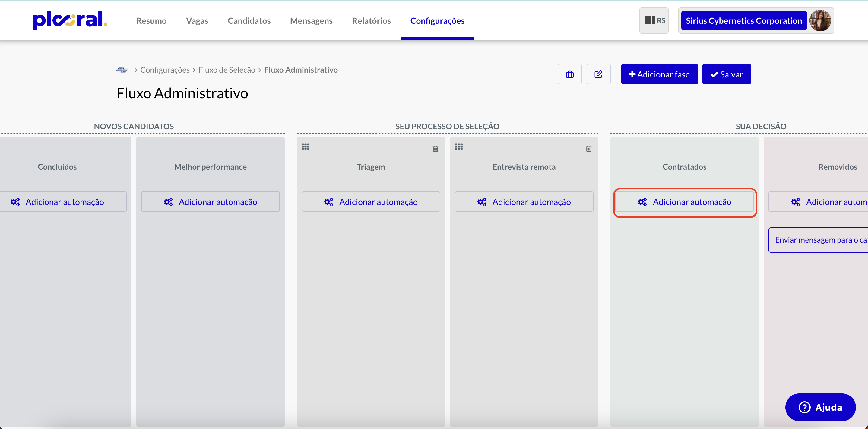Viewport: 868px width, 429px height.
Task: Click the NOVOS CANDIDATOS section header
Action: [x=134, y=126]
